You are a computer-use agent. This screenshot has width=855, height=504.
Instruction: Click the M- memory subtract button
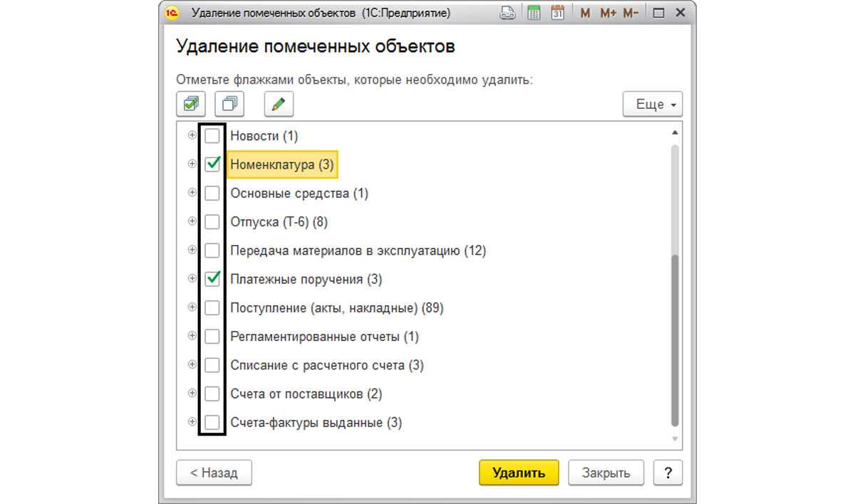coord(631,13)
